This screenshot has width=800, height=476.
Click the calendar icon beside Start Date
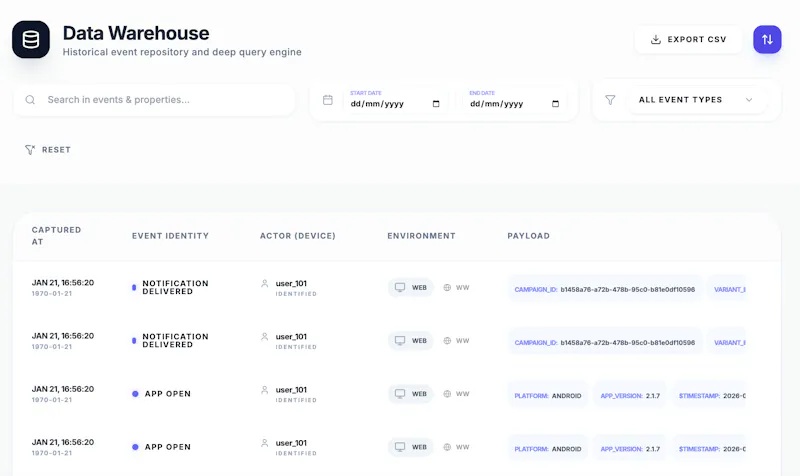(x=328, y=100)
